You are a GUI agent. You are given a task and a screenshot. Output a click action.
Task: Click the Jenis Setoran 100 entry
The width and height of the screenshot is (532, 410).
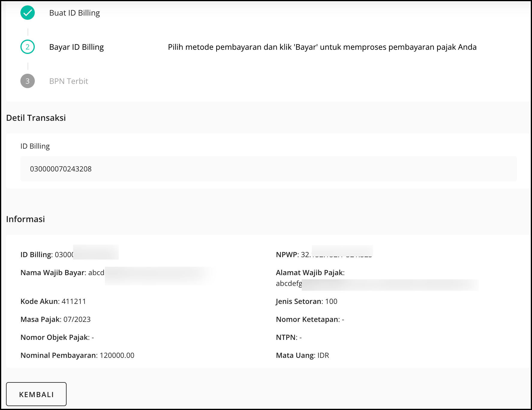tap(306, 302)
